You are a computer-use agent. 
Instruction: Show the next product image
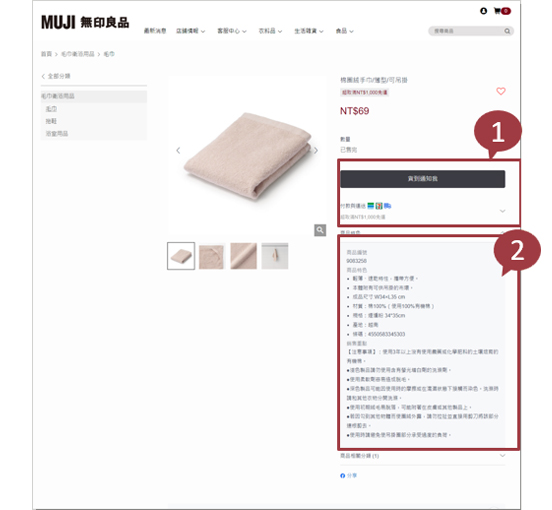pos(316,151)
